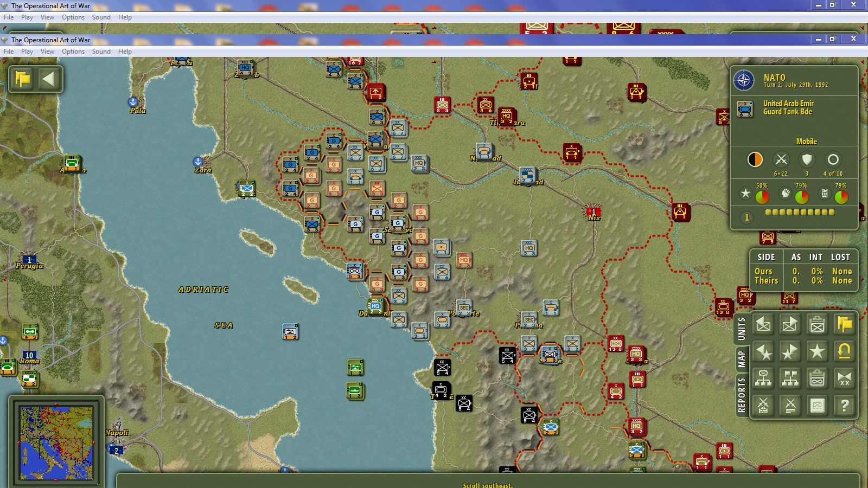Click the movement circle icon showing 4 of 10

[833, 159]
